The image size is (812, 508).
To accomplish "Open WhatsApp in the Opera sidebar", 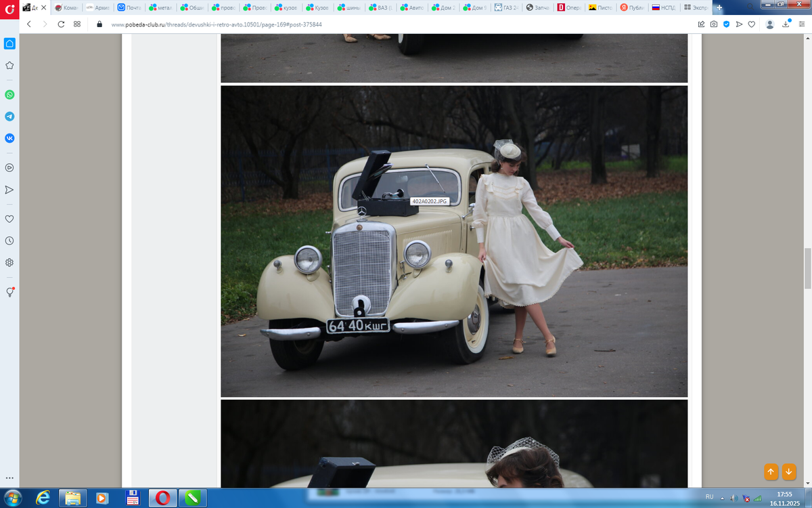I will [9, 95].
